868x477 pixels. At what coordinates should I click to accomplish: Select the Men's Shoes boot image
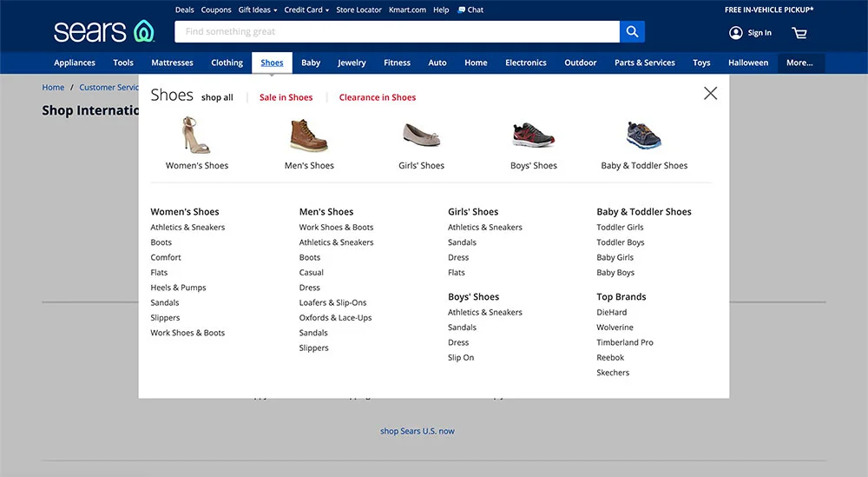(x=309, y=136)
